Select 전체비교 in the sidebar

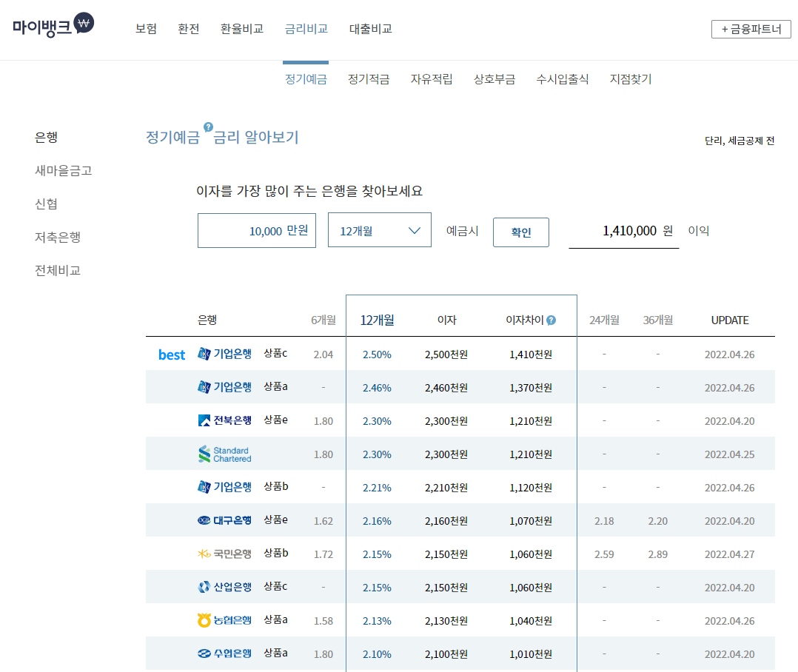coord(58,271)
